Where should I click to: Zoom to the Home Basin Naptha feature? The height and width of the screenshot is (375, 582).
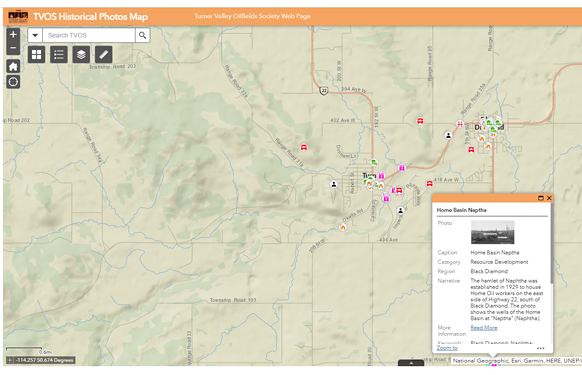click(447, 348)
